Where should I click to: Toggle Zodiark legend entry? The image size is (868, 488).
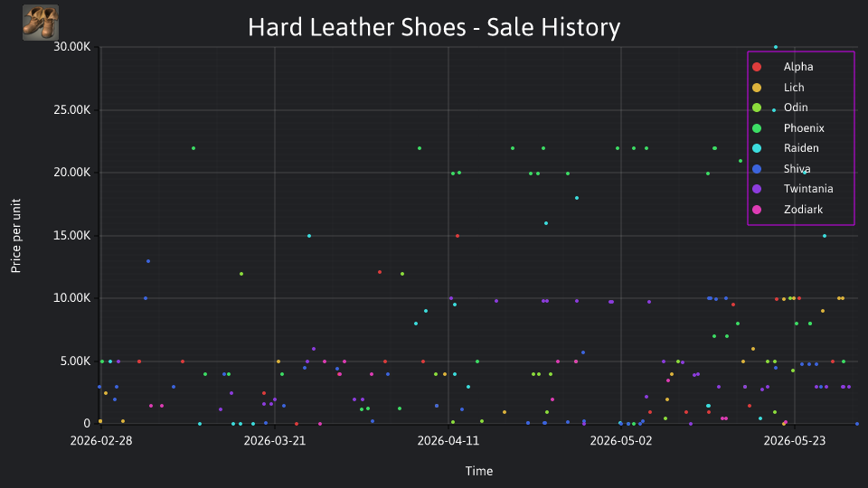click(x=788, y=210)
